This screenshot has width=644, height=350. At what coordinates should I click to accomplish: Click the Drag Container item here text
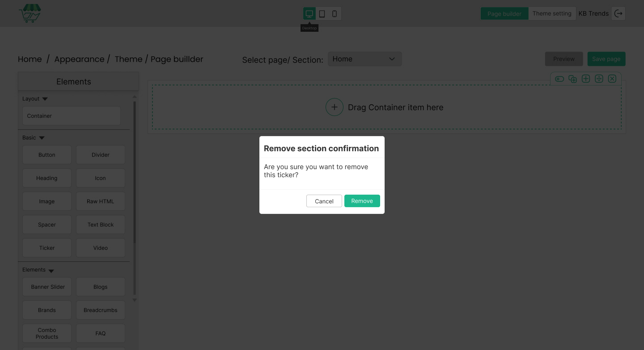pyautogui.click(x=396, y=107)
